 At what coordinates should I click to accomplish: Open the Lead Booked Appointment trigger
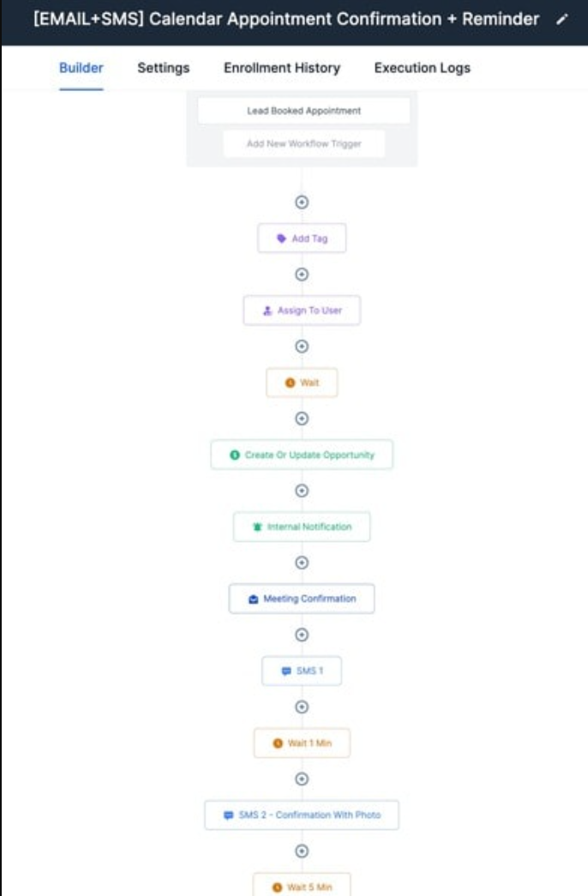pyautogui.click(x=304, y=111)
